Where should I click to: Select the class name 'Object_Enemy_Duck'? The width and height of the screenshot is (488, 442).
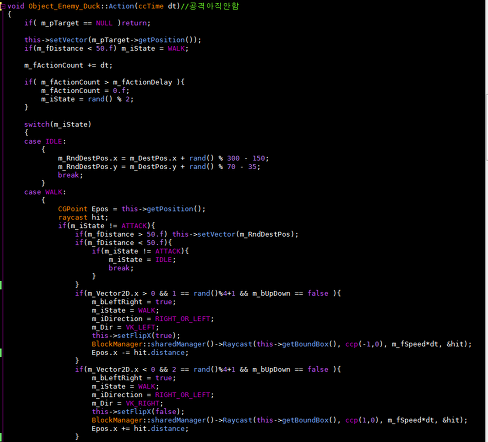click(x=64, y=6)
